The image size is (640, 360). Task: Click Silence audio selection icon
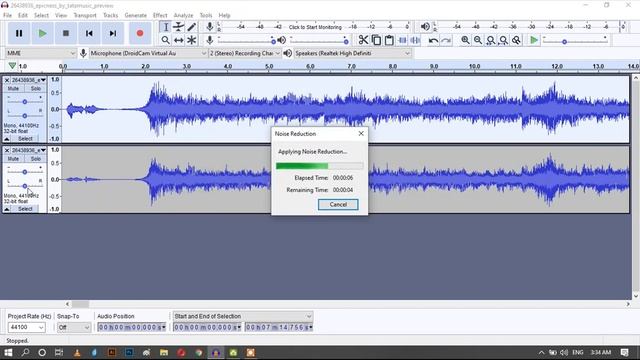pos(415,40)
